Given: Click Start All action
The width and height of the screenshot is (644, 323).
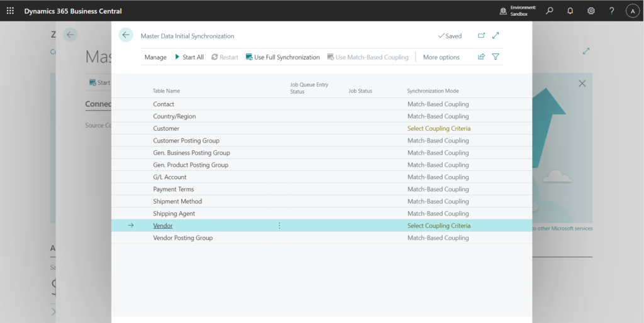Looking at the screenshot, I should [x=189, y=57].
